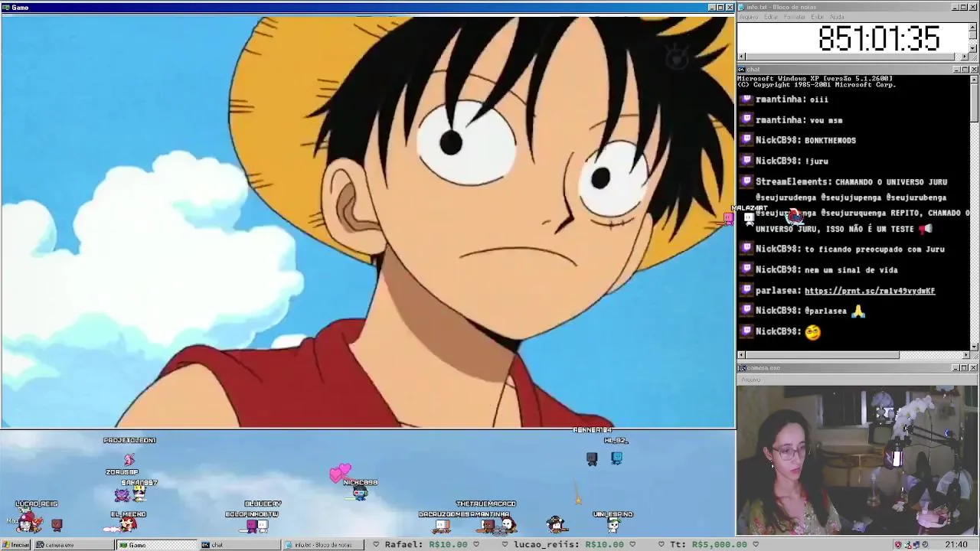The height and width of the screenshot is (551, 980).
Task: Select the HL_92_ blue avatar
Action: click(x=617, y=458)
